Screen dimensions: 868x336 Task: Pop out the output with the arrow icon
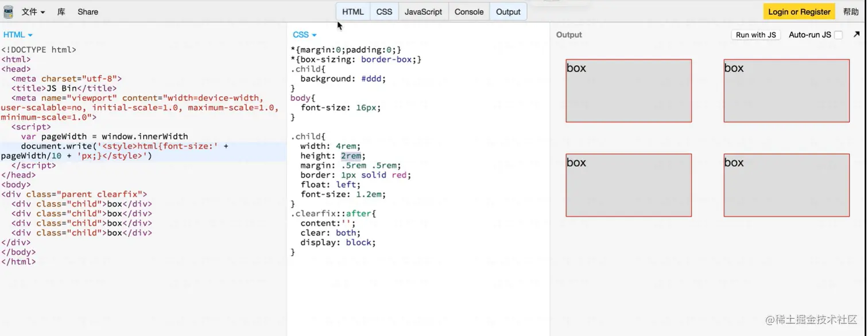point(857,34)
